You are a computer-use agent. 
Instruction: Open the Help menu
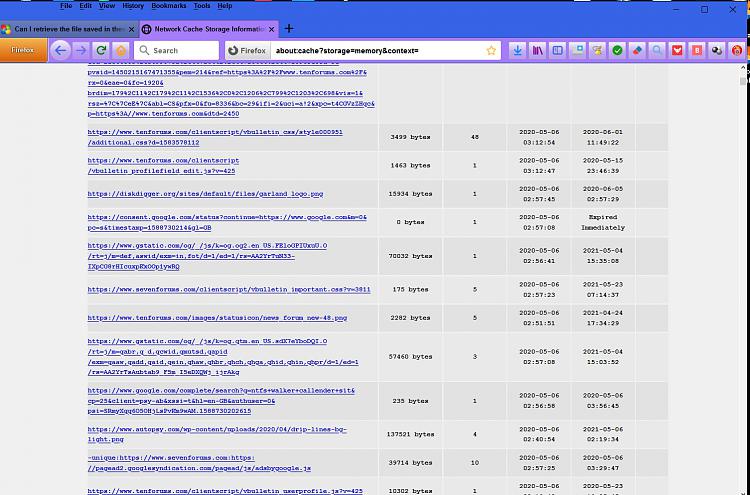click(224, 6)
